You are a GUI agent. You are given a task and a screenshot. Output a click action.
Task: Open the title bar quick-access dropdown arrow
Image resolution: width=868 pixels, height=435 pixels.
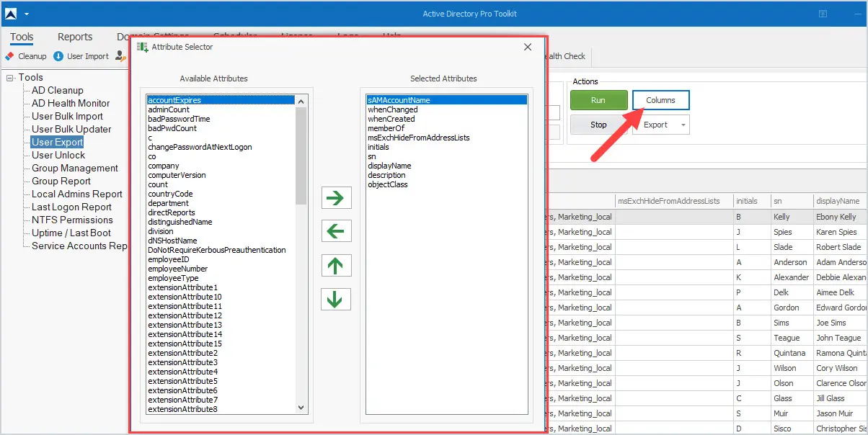tap(27, 14)
